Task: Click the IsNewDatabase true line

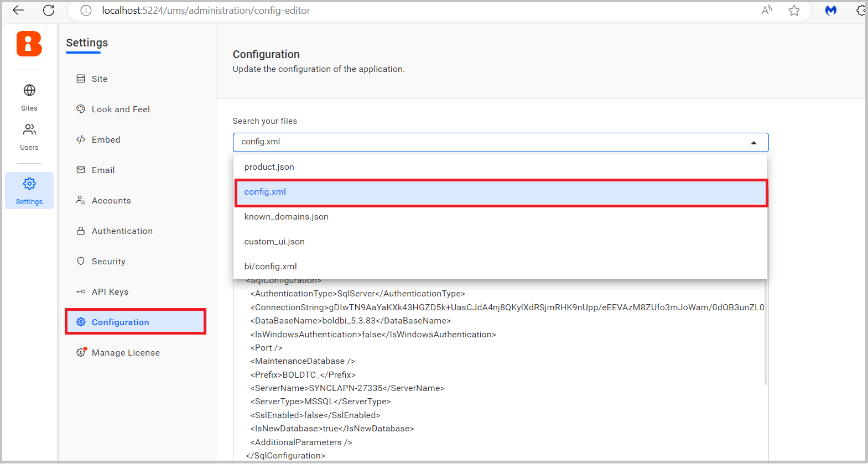Action: point(332,429)
